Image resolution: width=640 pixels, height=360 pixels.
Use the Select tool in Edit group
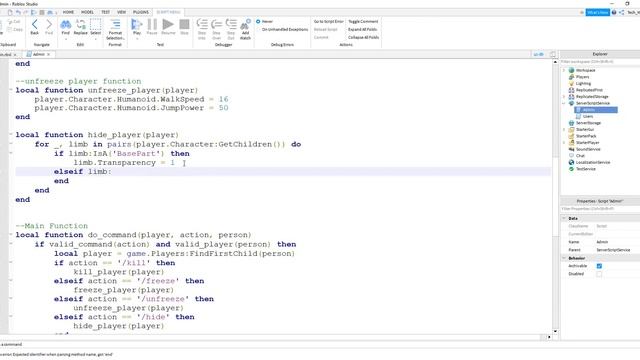(96, 27)
